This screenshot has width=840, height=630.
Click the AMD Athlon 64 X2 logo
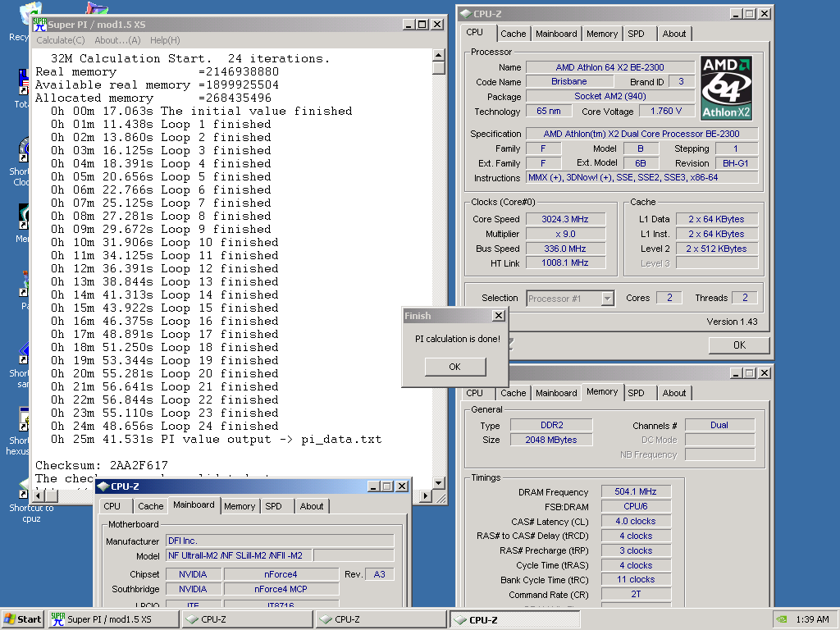tap(726, 88)
